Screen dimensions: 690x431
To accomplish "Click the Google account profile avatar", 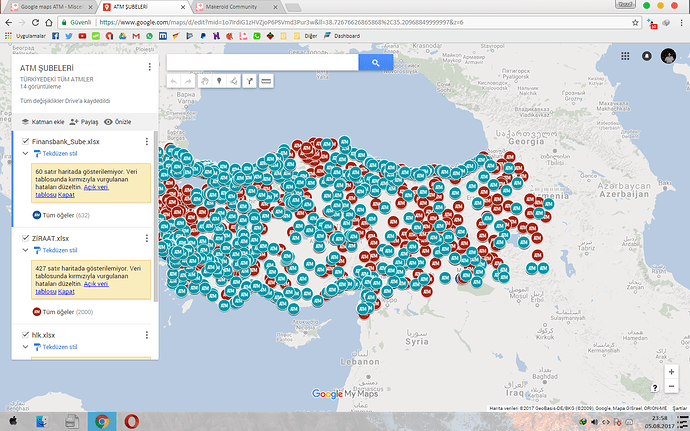I will (668, 56).
